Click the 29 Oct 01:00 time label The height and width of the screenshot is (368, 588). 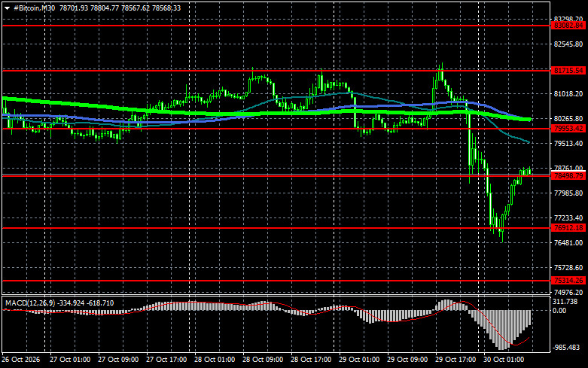tap(359, 360)
